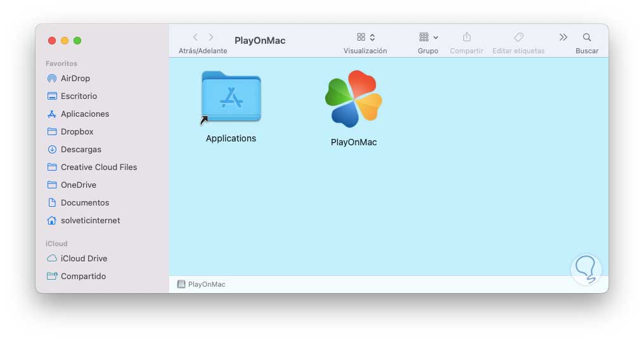Click the Editar etiquetas tag icon
This screenshot has width=644, height=340.
(518, 37)
